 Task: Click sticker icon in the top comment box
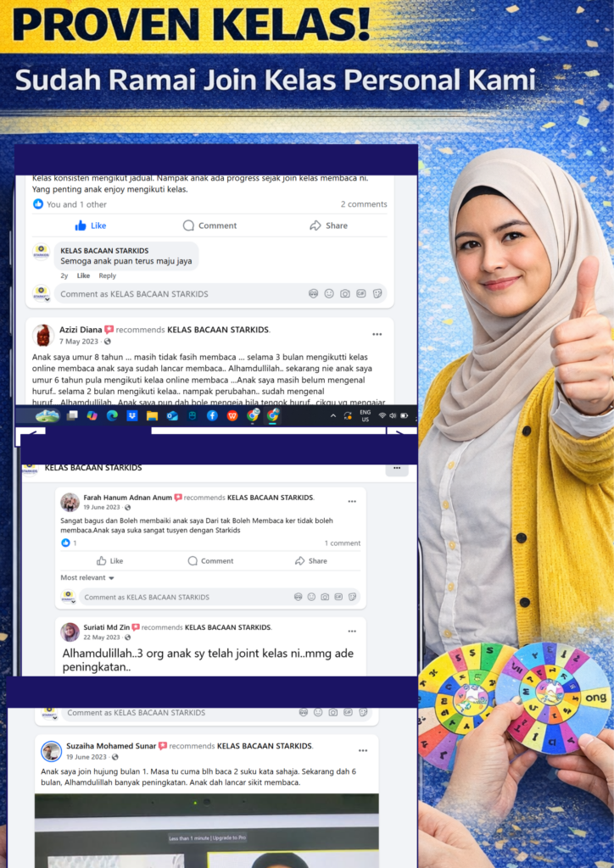pos(377,293)
